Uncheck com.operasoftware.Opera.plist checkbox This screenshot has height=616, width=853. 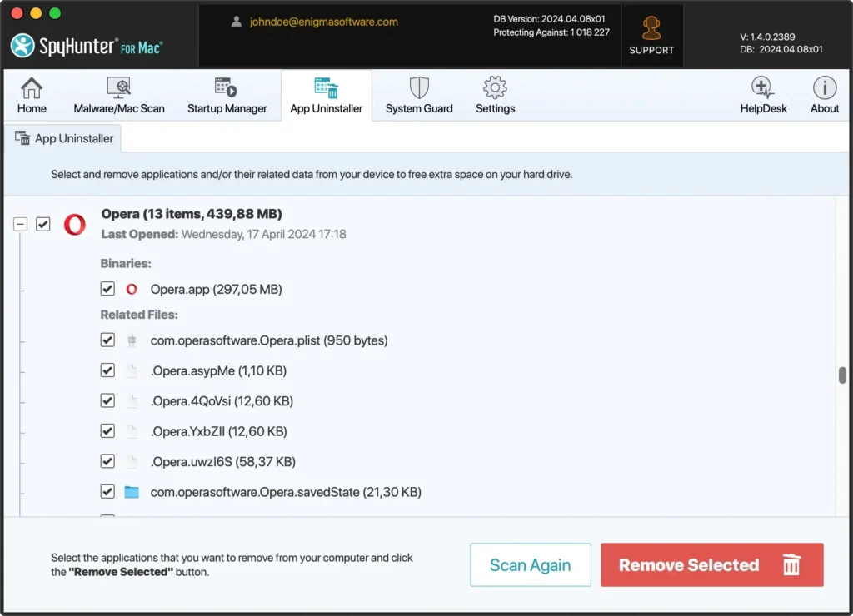[x=107, y=340]
